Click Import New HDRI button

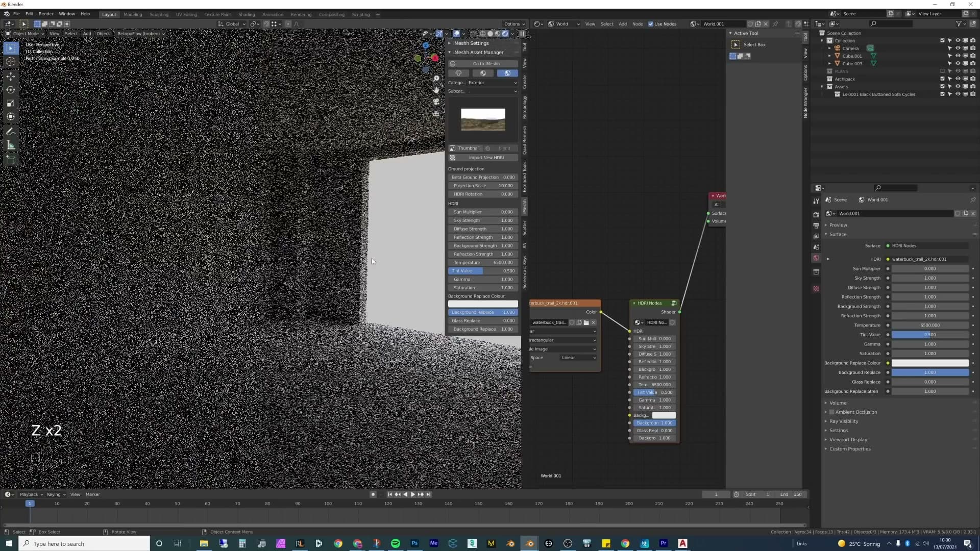[483, 158]
